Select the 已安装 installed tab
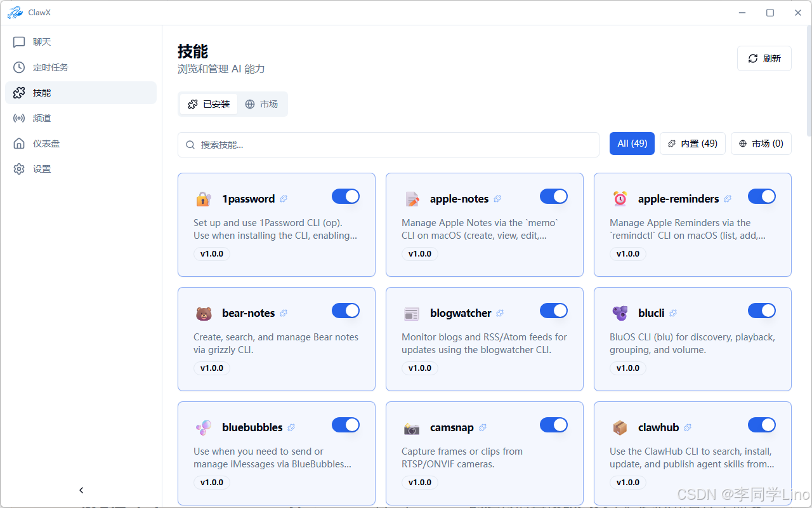The image size is (812, 508). tap(209, 104)
